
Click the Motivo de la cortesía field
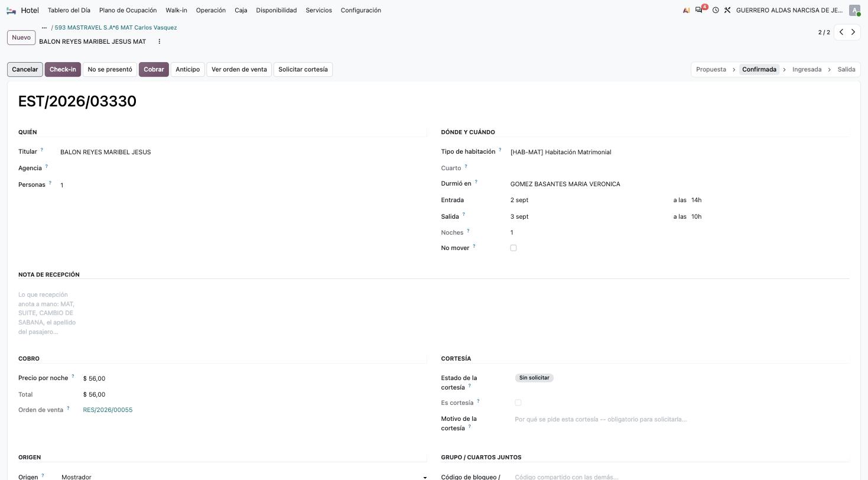coord(682,420)
